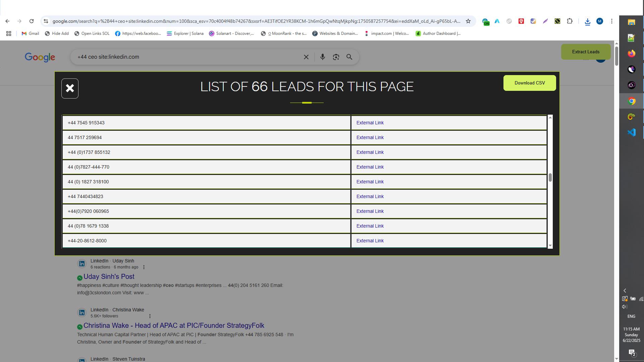Screen dimensions: 644x362
Task: Open the Gmail bookmark
Action: (30, 34)
